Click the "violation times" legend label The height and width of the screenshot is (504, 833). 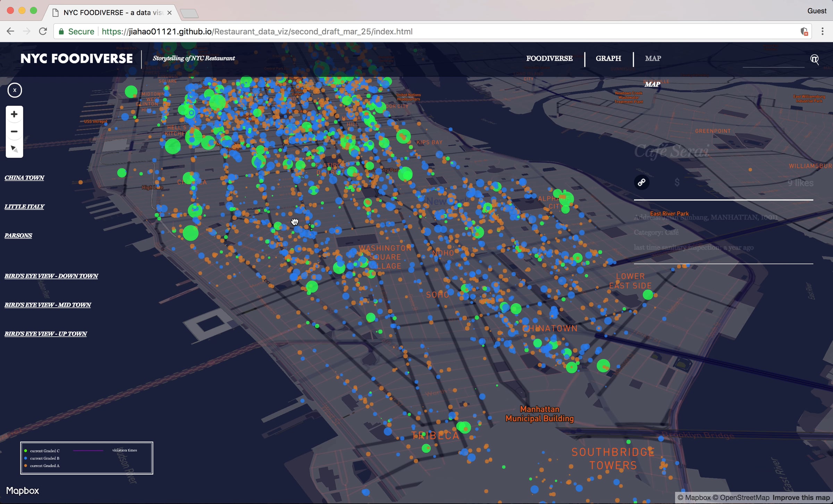pos(125,450)
